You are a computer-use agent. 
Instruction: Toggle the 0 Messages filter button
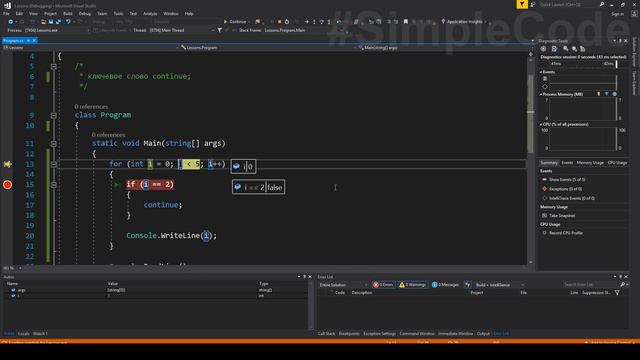[x=445, y=284]
